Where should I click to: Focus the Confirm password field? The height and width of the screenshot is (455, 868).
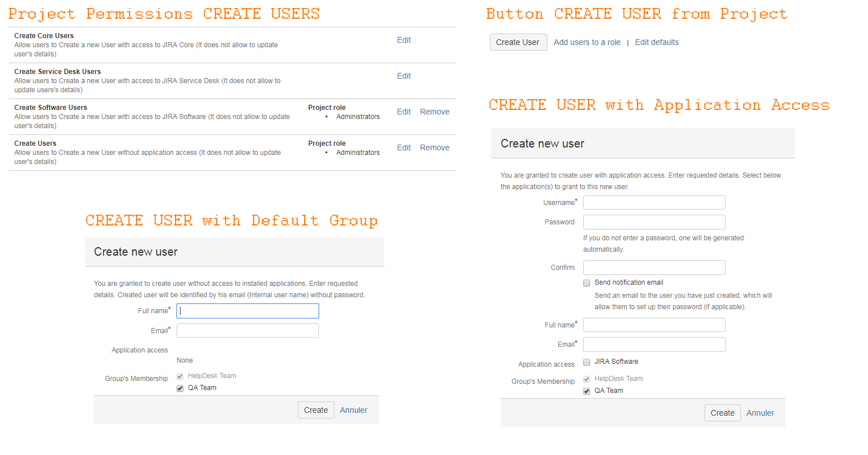[654, 268]
